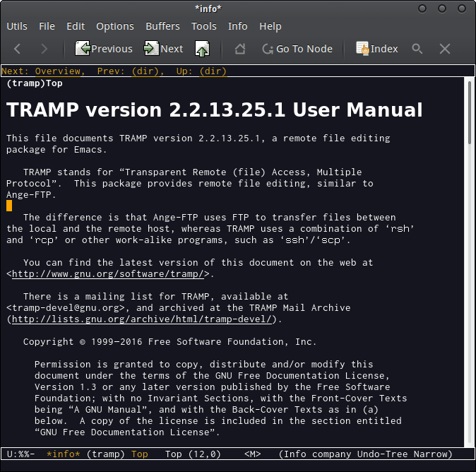Open the Edit menu
Screen dimensions: 476x472
pos(76,26)
